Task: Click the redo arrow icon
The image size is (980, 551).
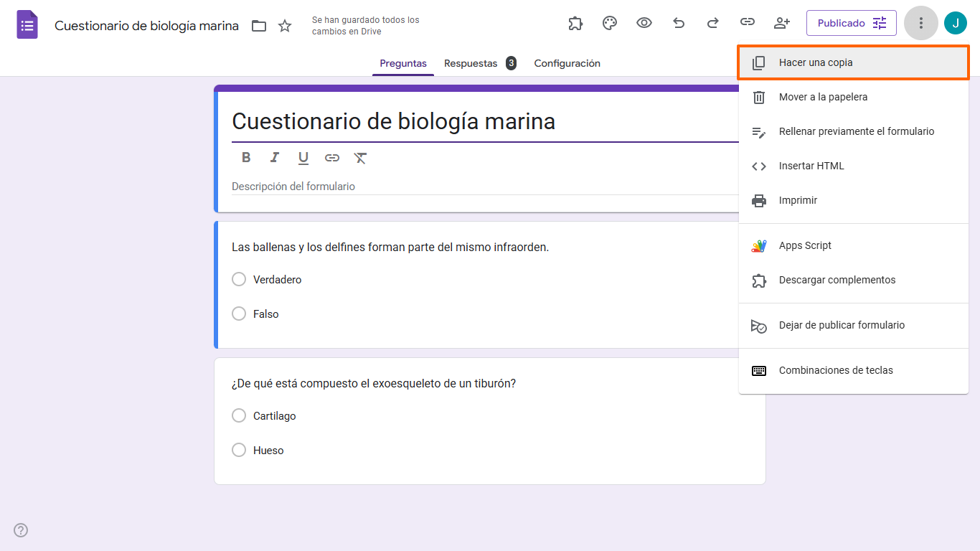Action: (x=713, y=23)
